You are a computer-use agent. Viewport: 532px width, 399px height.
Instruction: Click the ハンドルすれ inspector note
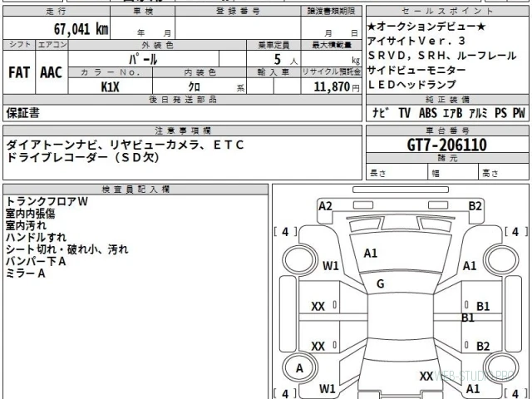click(36, 237)
